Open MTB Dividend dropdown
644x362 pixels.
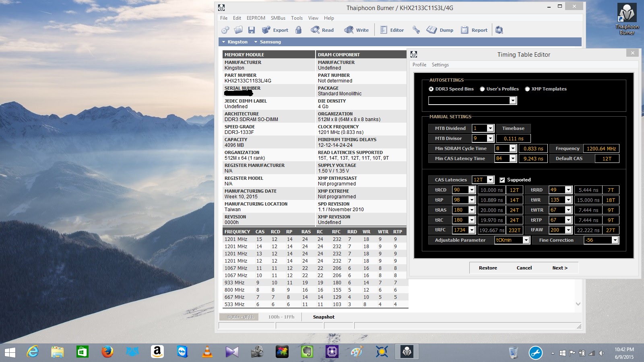pyautogui.click(x=490, y=128)
